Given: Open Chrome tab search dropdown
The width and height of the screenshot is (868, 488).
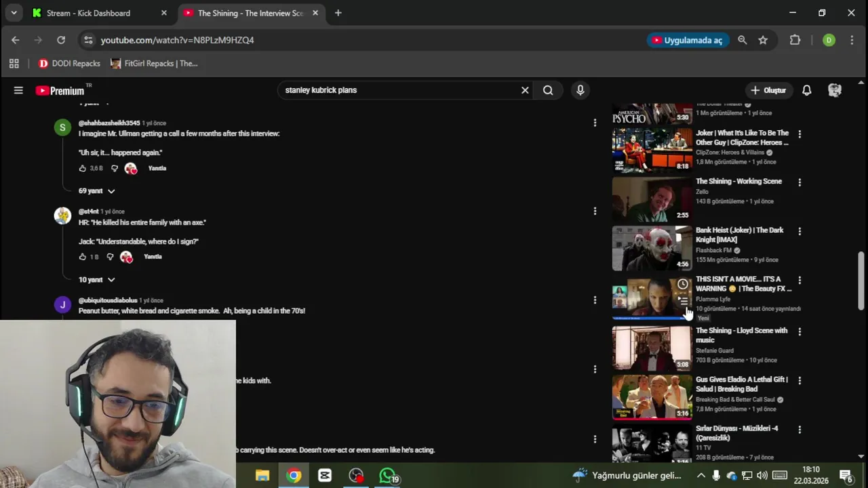Looking at the screenshot, I should coord(14,13).
